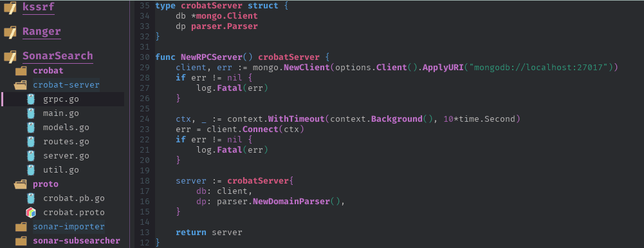Viewport: 644px width, 248px height.
Task: Open crobat.pb.go in the proto folder
Action: [74, 198]
